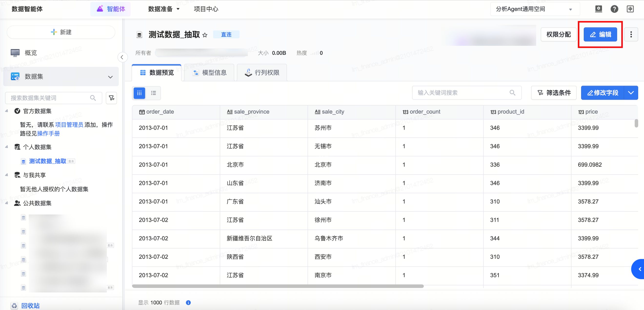Image resolution: width=644 pixels, height=310 pixels.
Task: Switch to column grid view toggle
Action: pyautogui.click(x=139, y=93)
